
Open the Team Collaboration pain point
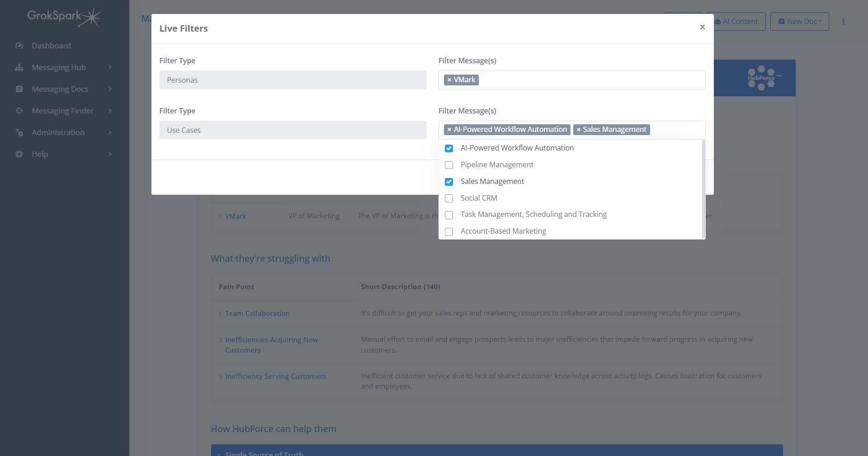pos(257,313)
